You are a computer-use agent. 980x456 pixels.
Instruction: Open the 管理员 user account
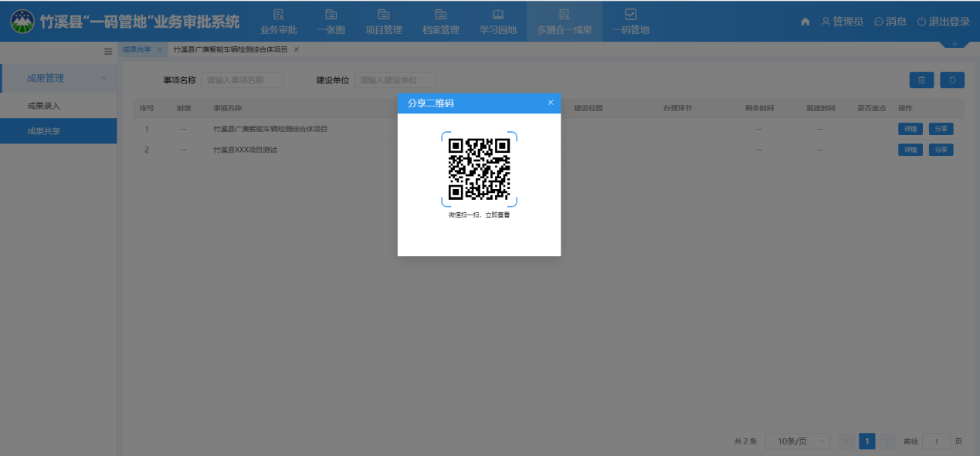(842, 22)
